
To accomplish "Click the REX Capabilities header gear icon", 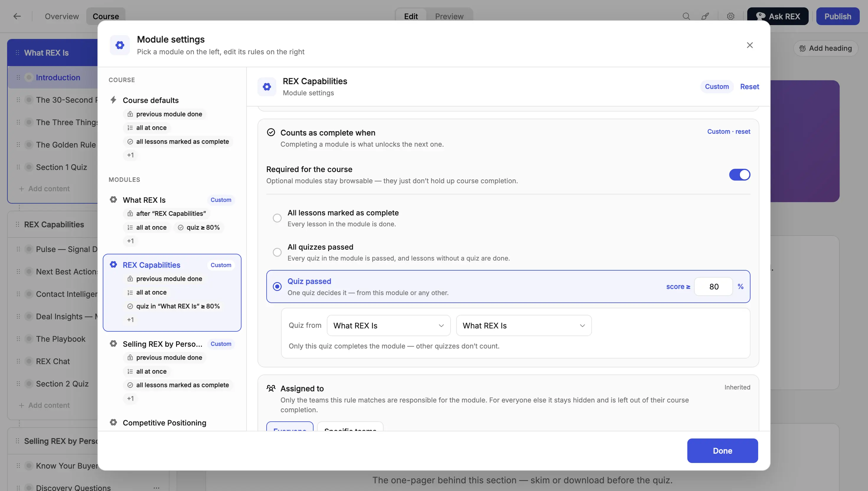I will tap(267, 87).
